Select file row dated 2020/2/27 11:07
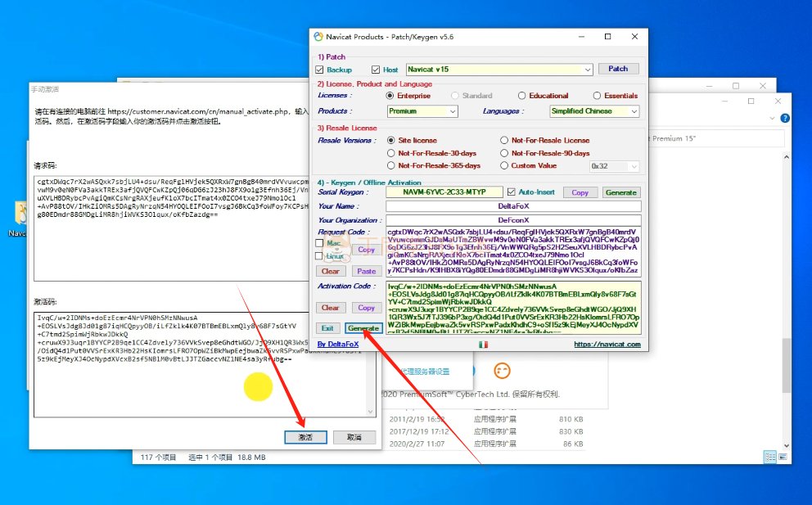Viewport: 812px width, 505px height. 486,444
